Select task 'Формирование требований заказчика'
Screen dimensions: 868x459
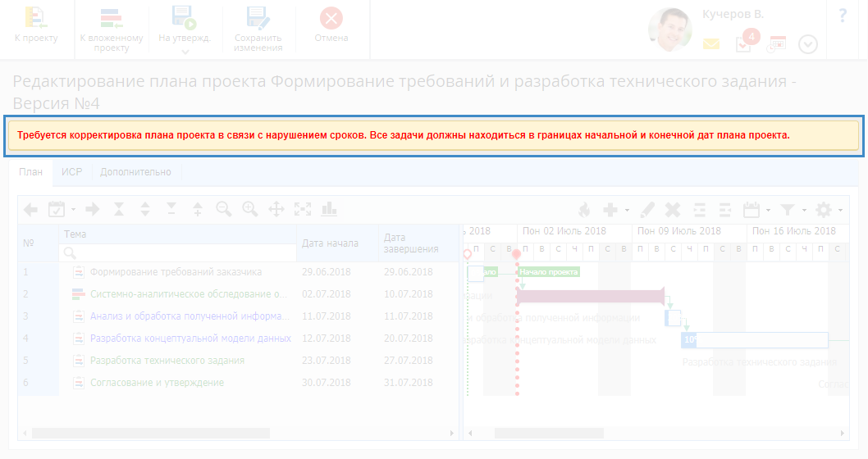(176, 272)
